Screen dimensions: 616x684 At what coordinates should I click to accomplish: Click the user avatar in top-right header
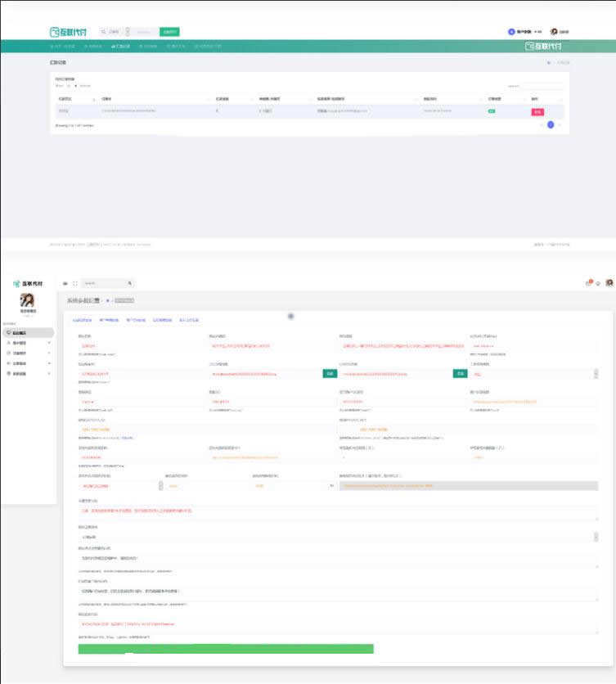tap(554, 32)
